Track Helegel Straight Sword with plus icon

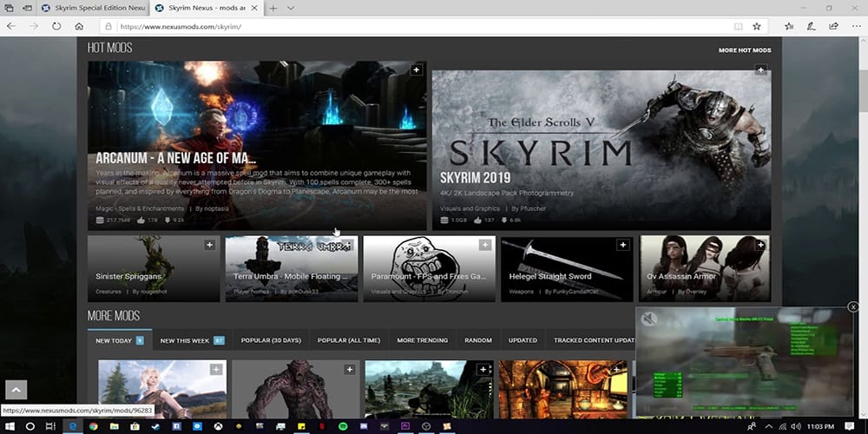(x=622, y=245)
